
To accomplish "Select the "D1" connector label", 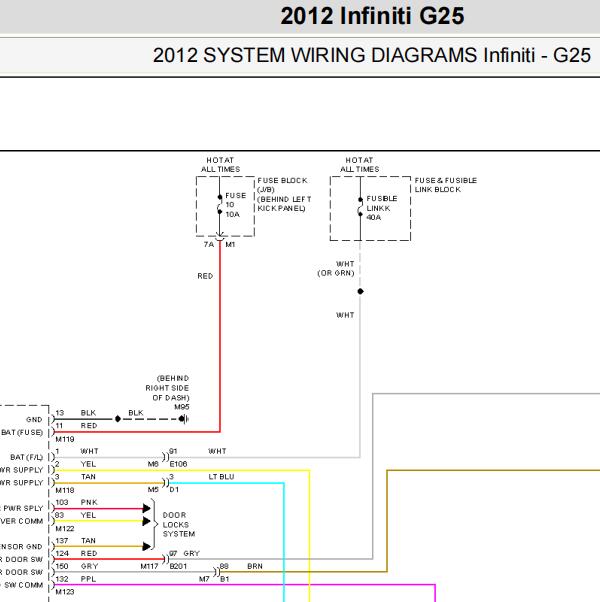I will [174, 490].
